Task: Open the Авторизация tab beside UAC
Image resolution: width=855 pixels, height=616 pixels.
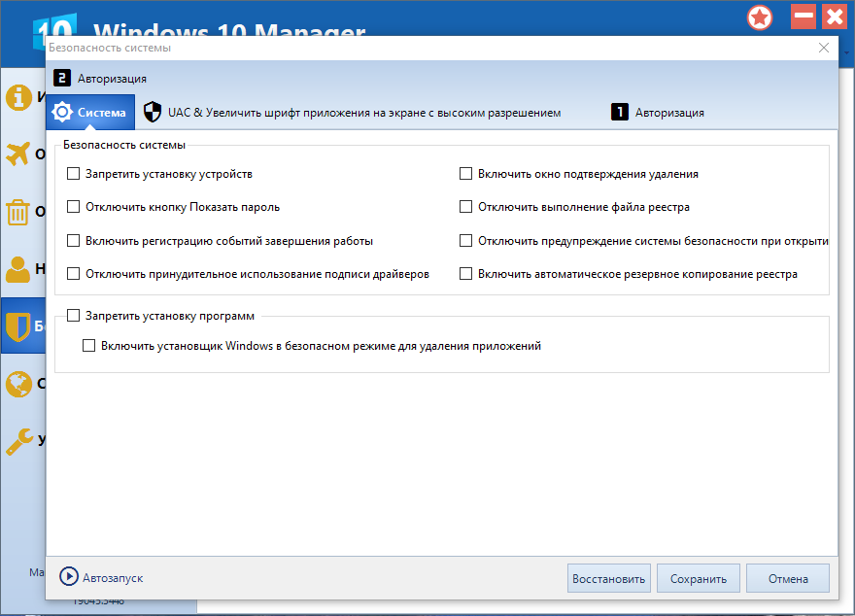Action: pyautogui.click(x=658, y=113)
